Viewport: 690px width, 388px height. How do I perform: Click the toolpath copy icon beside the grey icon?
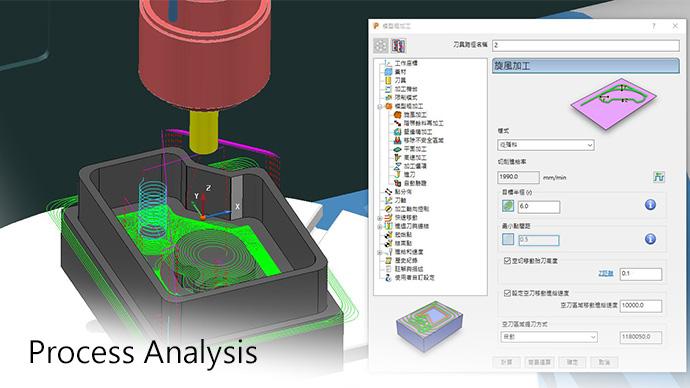coord(398,45)
